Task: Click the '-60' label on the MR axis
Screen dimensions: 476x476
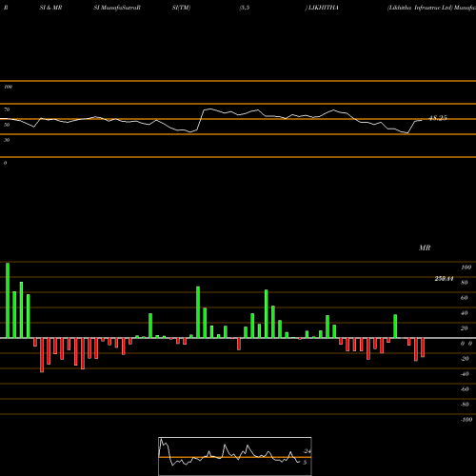Action: tap(465, 389)
